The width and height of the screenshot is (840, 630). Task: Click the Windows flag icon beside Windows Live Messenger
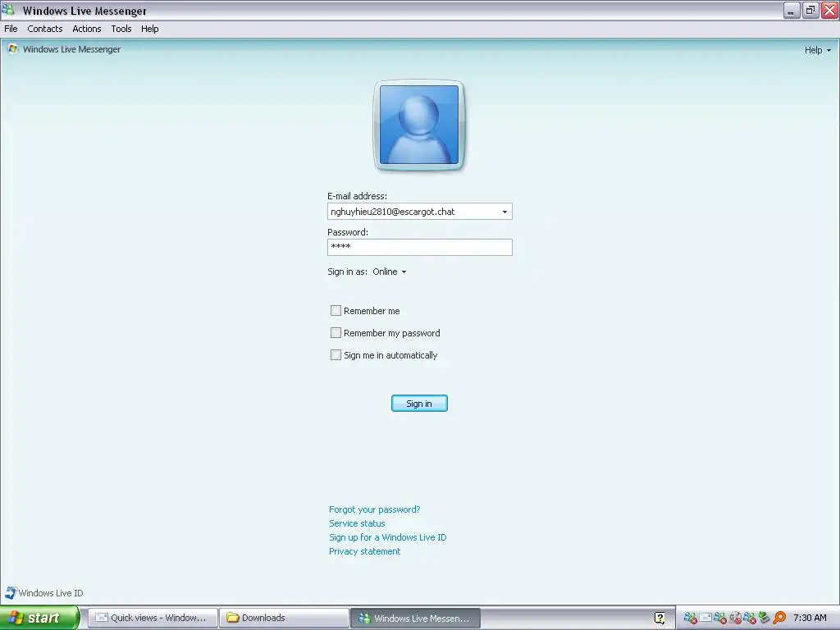click(x=12, y=48)
